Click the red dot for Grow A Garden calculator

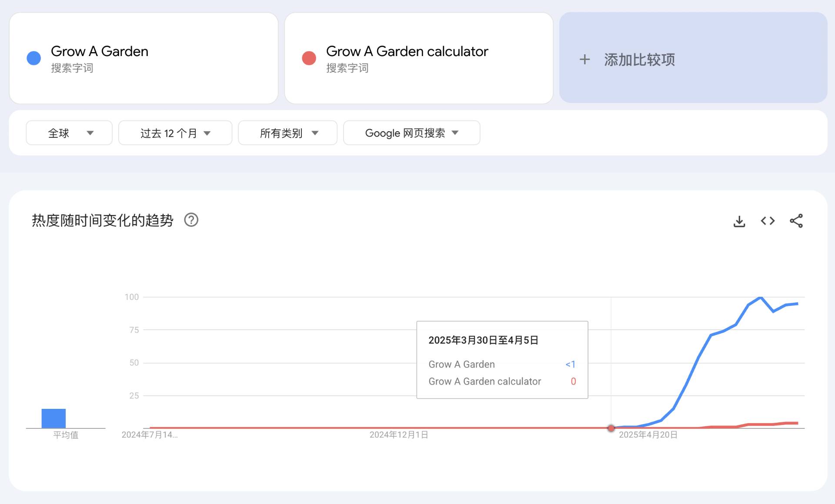(x=309, y=58)
